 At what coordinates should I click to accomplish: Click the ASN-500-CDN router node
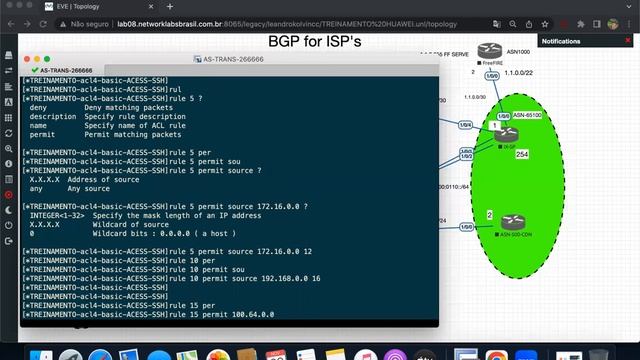pyautogui.click(x=513, y=222)
